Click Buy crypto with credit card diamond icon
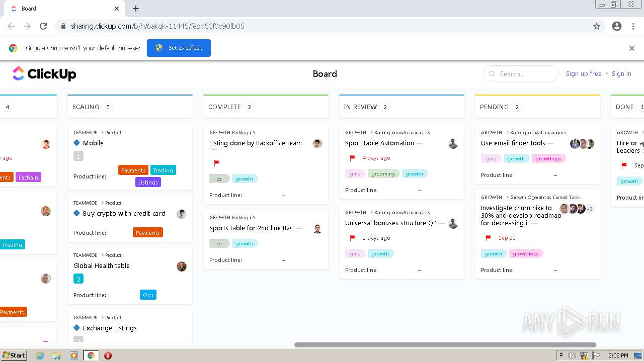This screenshot has height=362, width=644. pyautogui.click(x=76, y=213)
